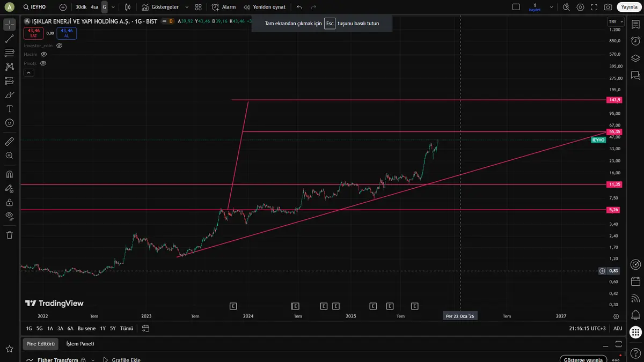The width and height of the screenshot is (644, 362).
Task: Switch to the 4sa interval
Action: [x=94, y=7]
